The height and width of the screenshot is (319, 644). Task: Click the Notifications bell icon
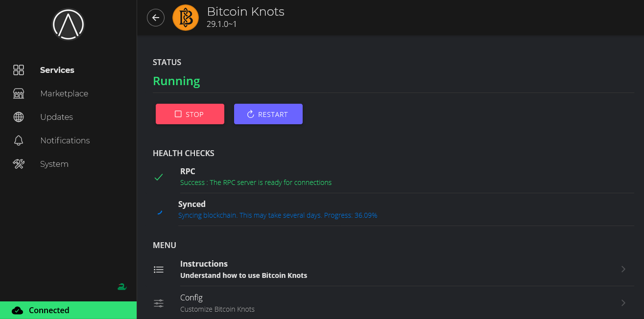pyautogui.click(x=19, y=140)
